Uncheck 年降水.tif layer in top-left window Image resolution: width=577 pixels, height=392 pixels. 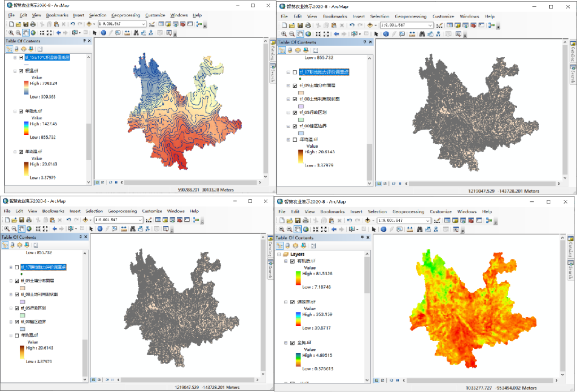pyautogui.click(x=21, y=111)
